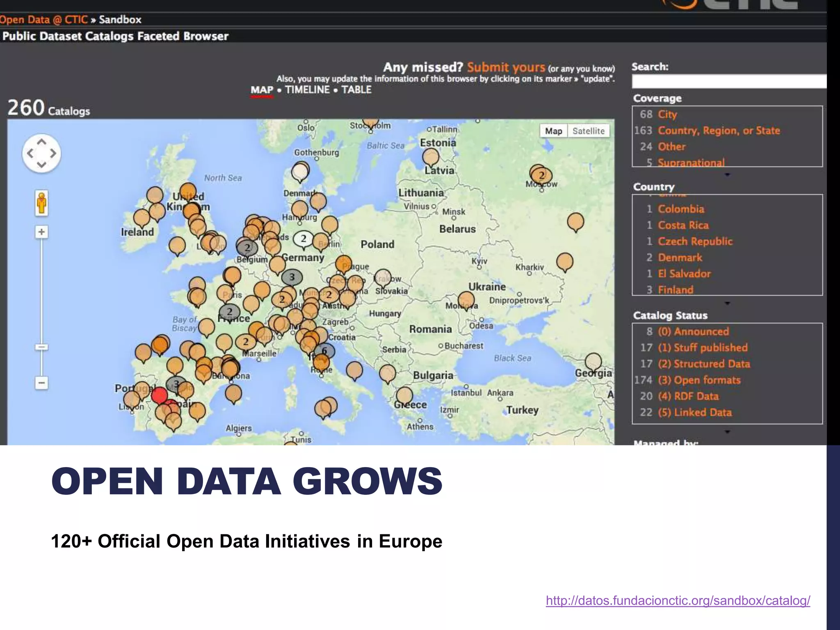
Task: Click the red marker over Spain
Action: (159, 395)
